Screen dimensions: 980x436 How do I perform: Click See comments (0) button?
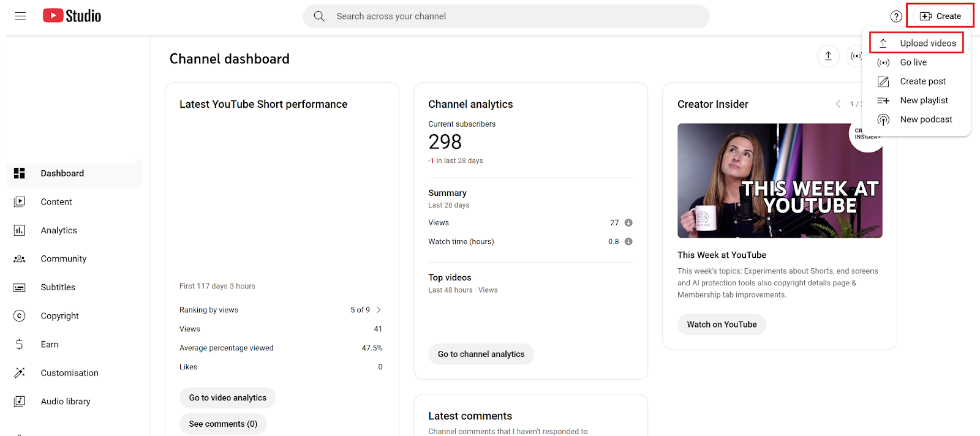pos(223,424)
